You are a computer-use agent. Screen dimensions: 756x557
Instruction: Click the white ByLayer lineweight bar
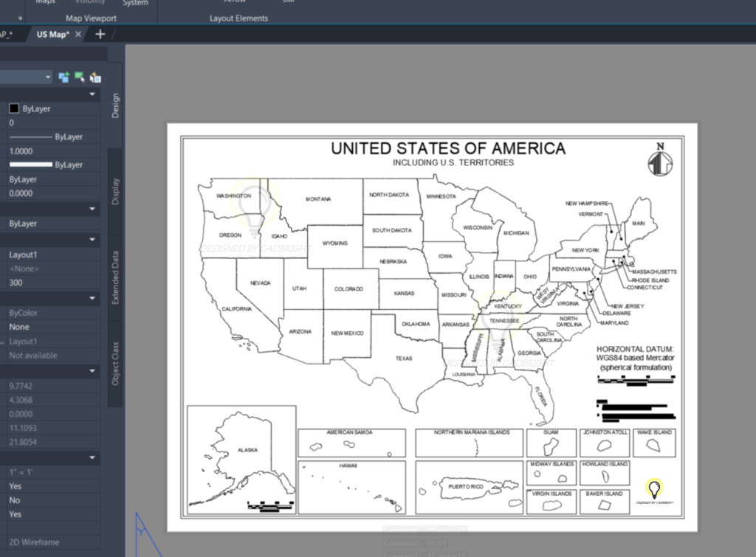[31, 165]
